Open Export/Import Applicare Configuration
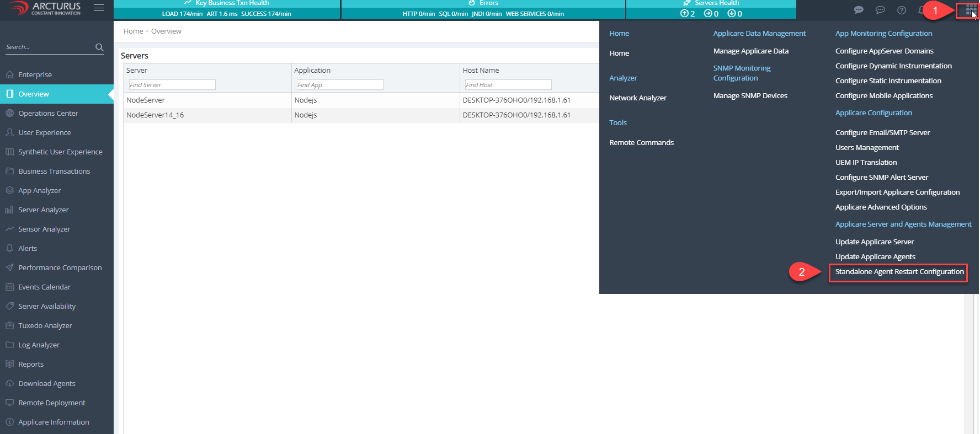 (x=897, y=192)
